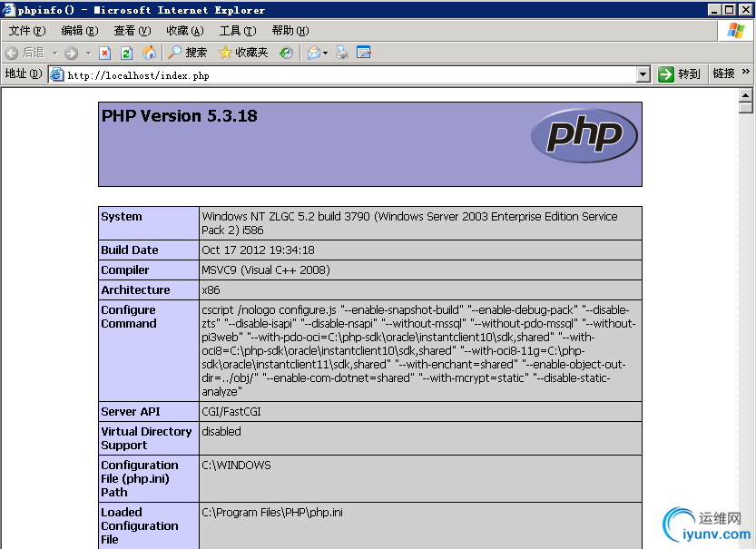Expand the Forward button history dropdown arrow
This screenshot has height=549, width=756.
88,53
